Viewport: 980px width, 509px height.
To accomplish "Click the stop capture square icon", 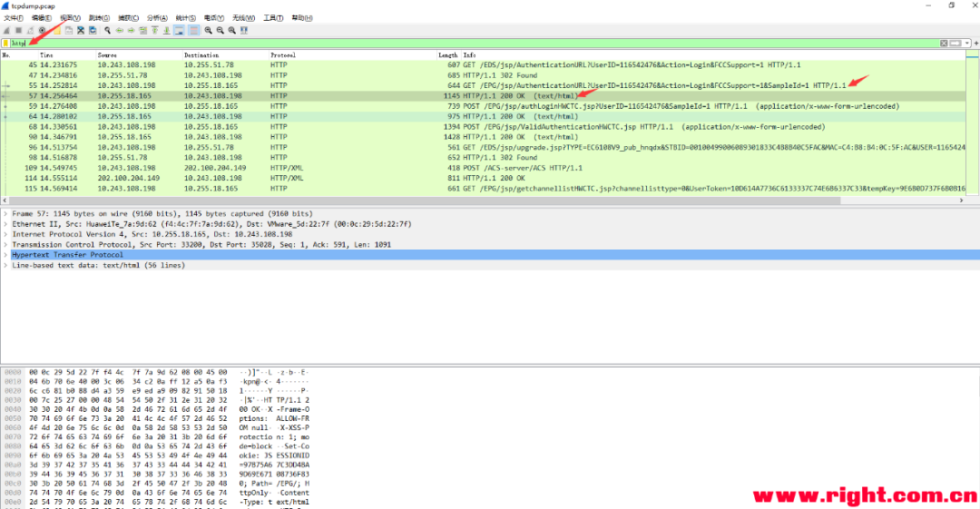I will point(19,30).
